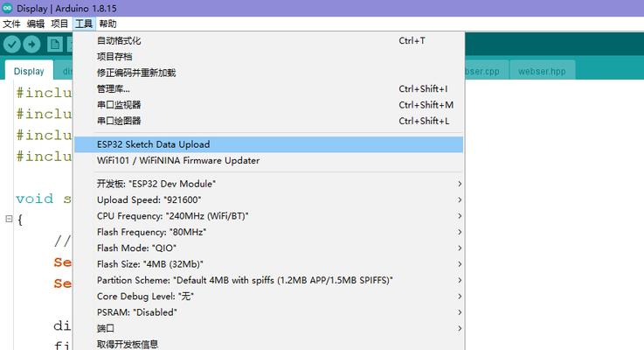Open WiFi101 / WiFiNINA Firmware Updater
Viewport: 644px width, 350px height.
pyautogui.click(x=268, y=160)
